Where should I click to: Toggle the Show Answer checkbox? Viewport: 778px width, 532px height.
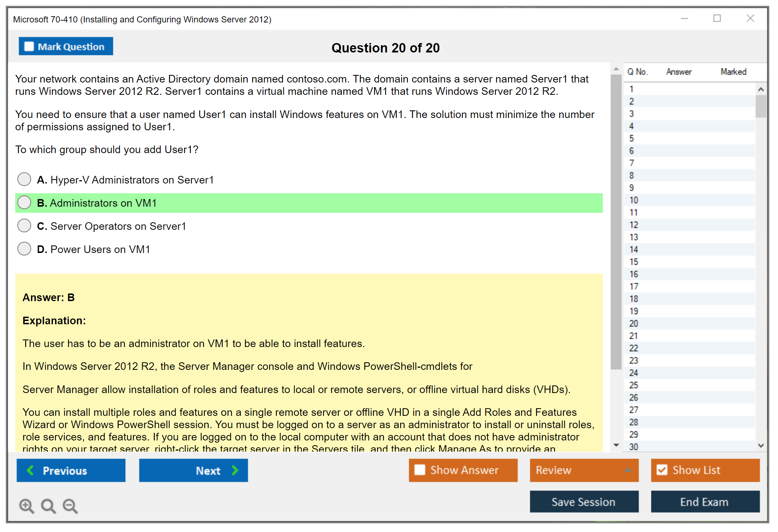pyautogui.click(x=420, y=470)
